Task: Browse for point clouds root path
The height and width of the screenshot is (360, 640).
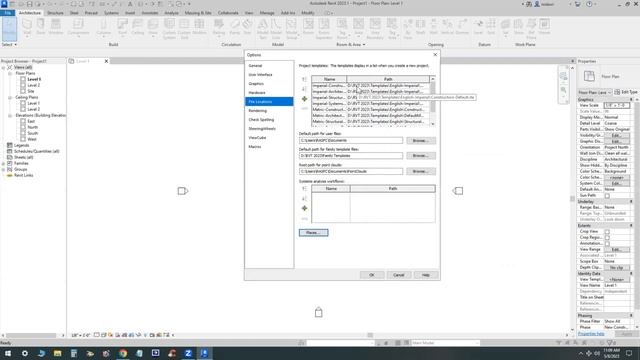Action: point(420,171)
